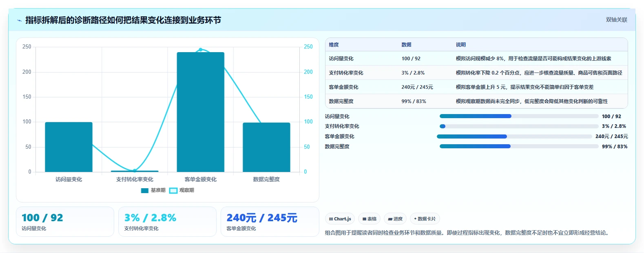Click the 99% / 83% table value
644x253 pixels.
point(414,101)
